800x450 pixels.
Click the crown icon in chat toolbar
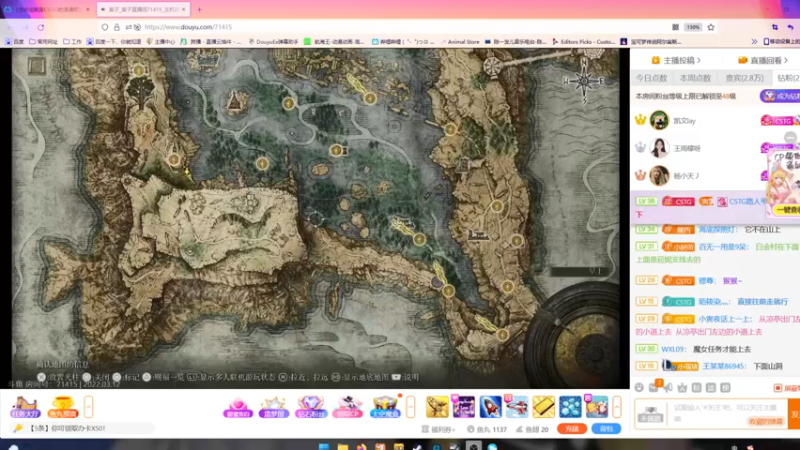coord(682,388)
